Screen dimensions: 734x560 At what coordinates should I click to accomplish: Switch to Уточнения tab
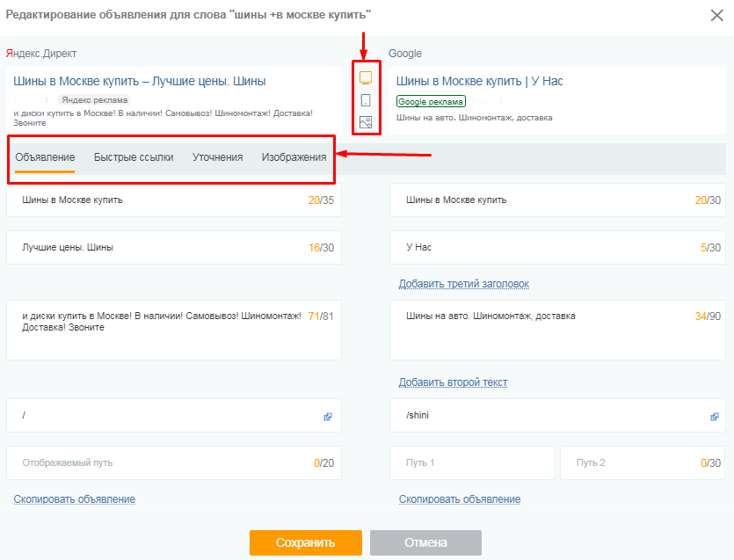tap(218, 157)
